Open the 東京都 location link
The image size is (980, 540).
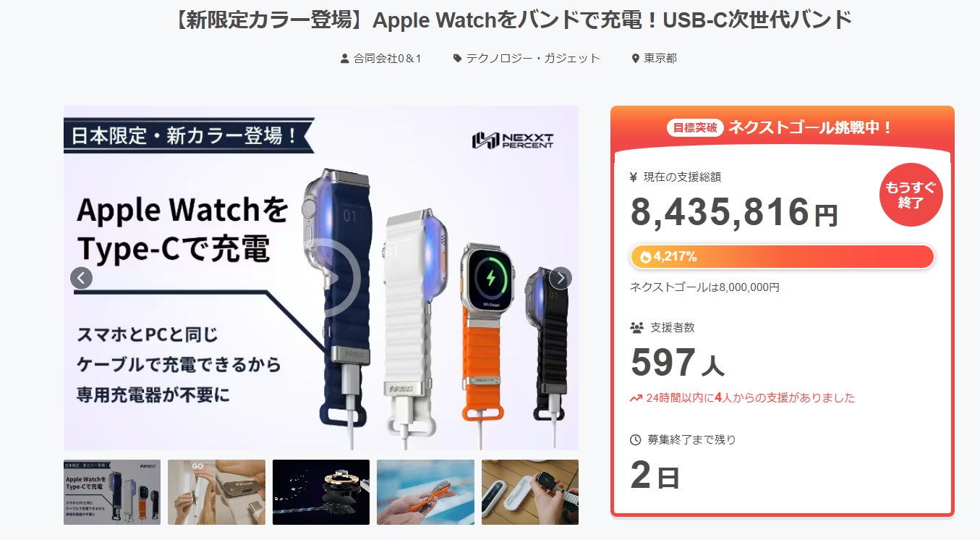click(x=660, y=59)
